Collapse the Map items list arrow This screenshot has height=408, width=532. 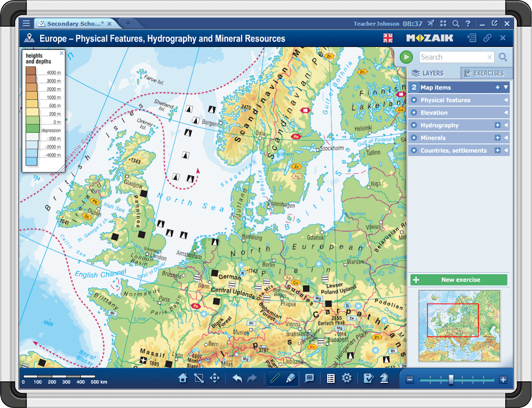(506, 88)
